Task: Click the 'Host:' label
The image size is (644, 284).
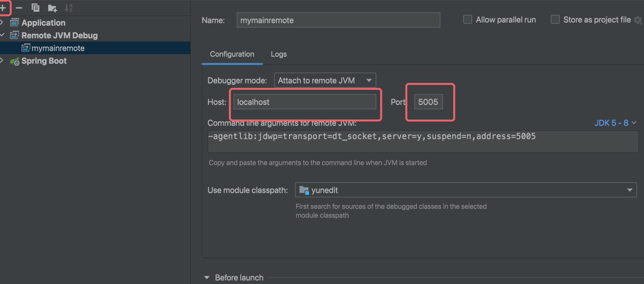Action: (x=217, y=102)
